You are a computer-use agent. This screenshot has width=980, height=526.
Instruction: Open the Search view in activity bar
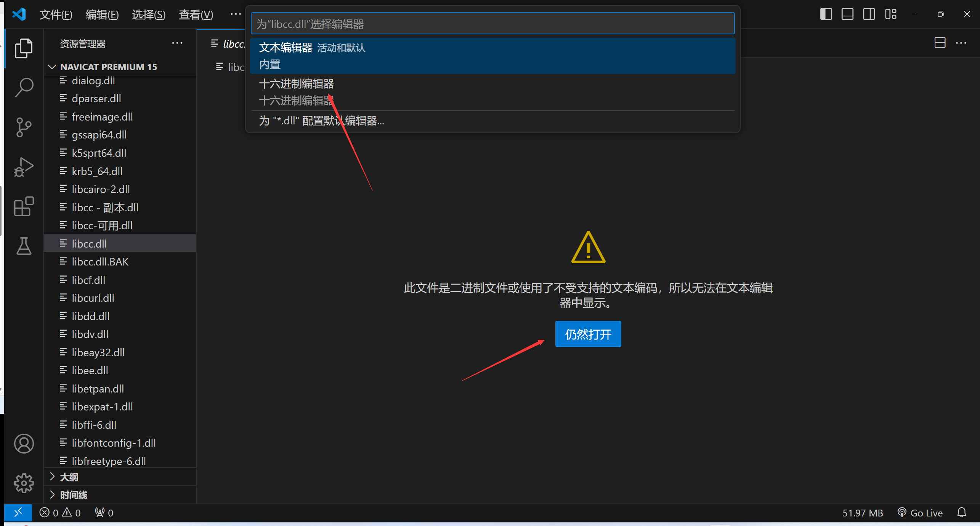coord(24,87)
